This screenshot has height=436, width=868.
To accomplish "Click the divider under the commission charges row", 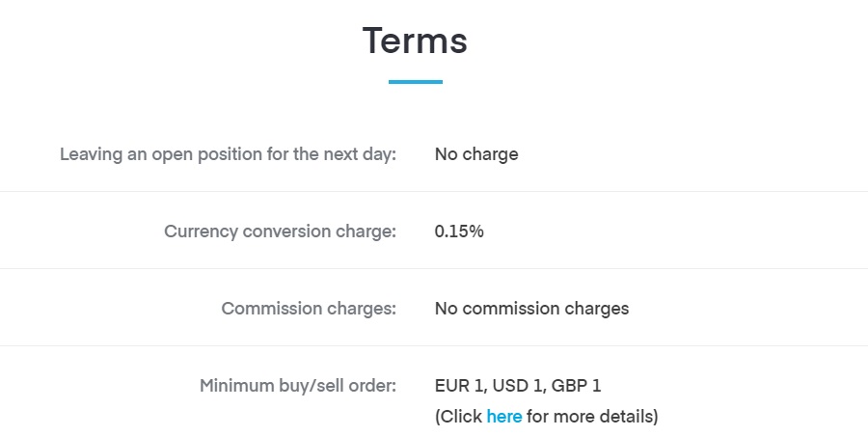I will point(434,345).
